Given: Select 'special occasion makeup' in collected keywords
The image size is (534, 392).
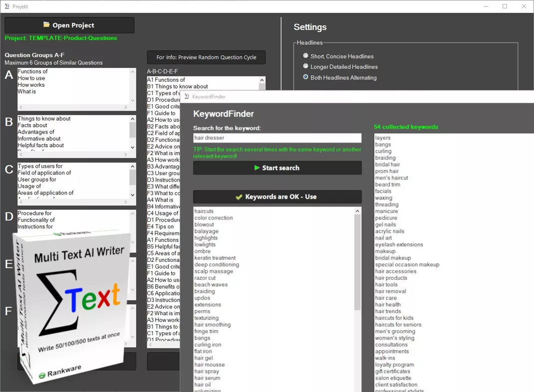Looking at the screenshot, I should (407, 264).
